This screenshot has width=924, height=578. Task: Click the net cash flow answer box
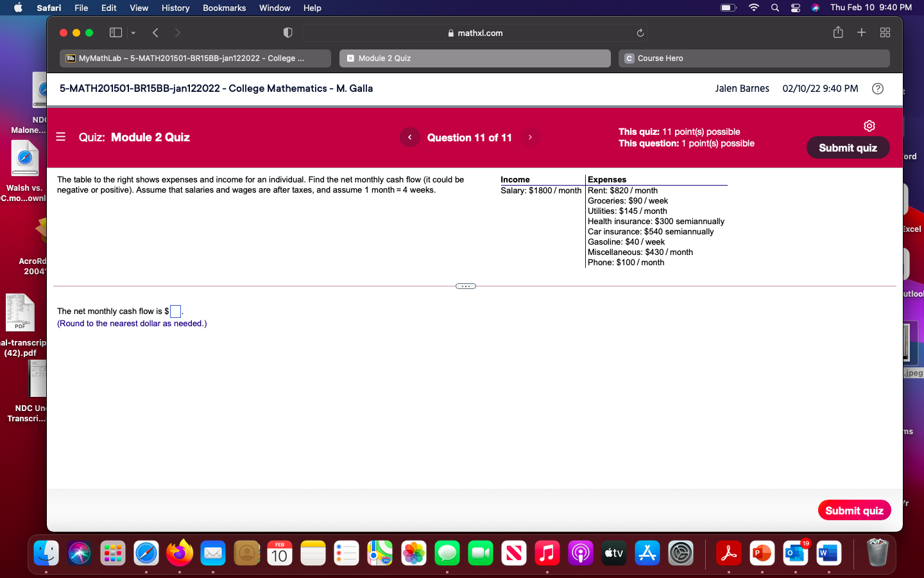[175, 311]
